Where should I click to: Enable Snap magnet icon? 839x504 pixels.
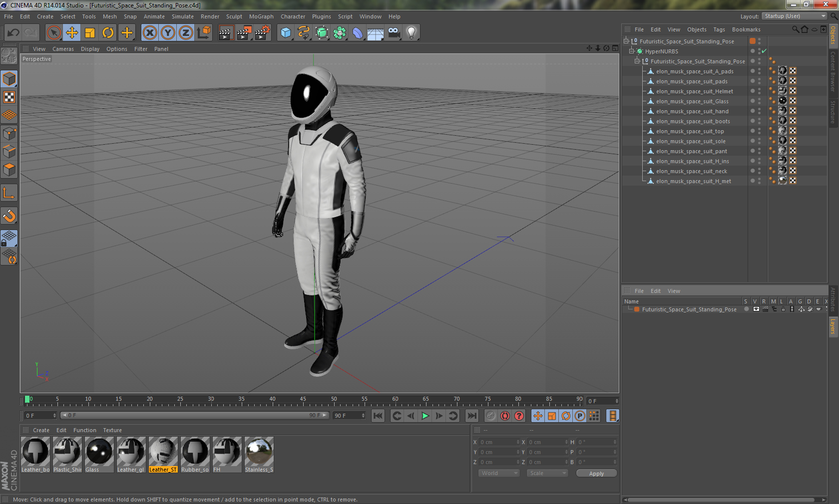coord(9,216)
